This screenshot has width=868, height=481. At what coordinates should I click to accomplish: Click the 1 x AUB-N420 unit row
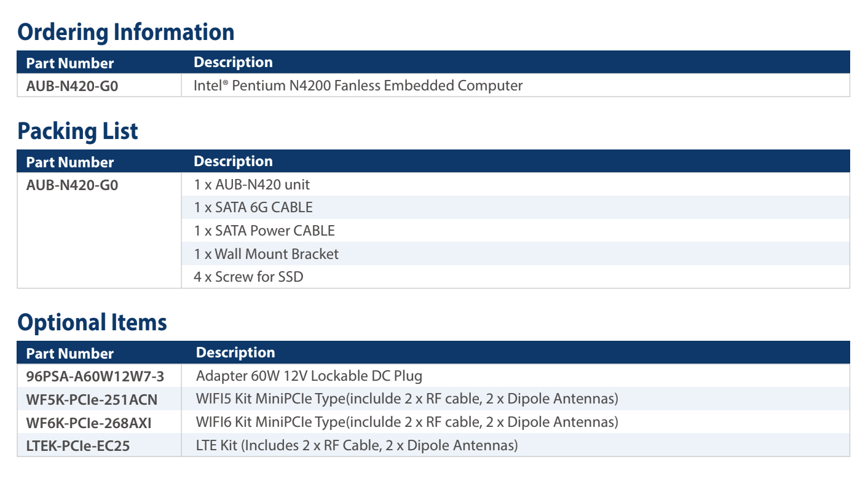252,184
